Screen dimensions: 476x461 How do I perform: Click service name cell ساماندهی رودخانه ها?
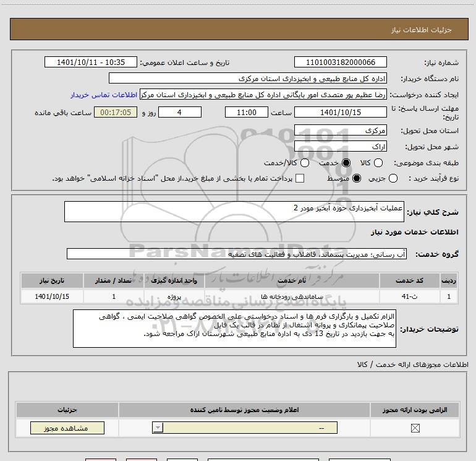(292, 296)
